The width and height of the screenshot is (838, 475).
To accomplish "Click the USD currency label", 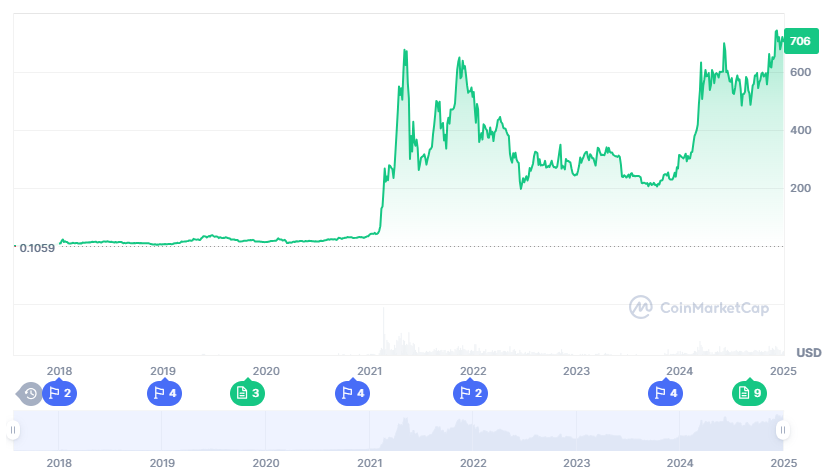I will pyautogui.click(x=808, y=352).
